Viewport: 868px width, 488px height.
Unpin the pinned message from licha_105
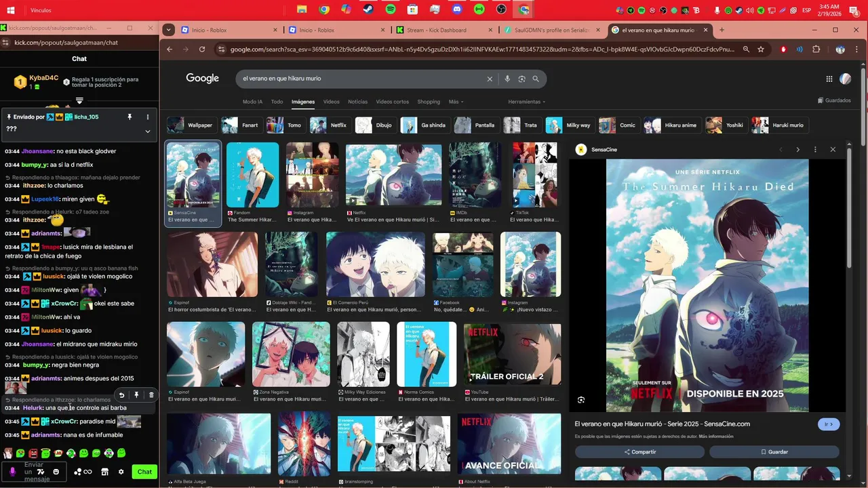point(130,117)
